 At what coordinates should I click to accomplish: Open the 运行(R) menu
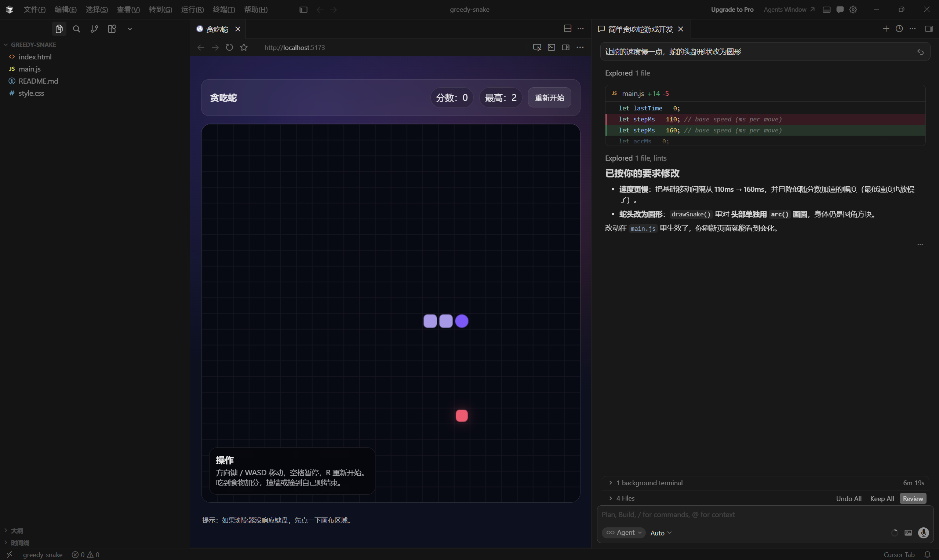[193, 10]
